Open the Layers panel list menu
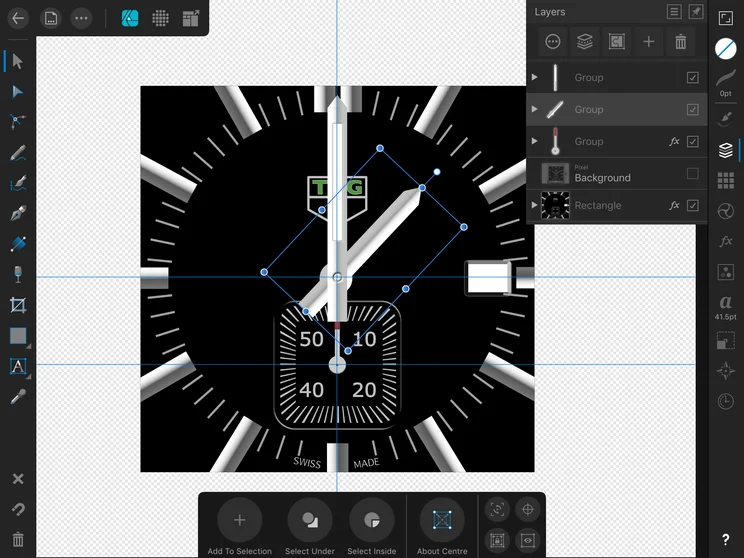Viewport: 744px width, 558px height. 674,12
